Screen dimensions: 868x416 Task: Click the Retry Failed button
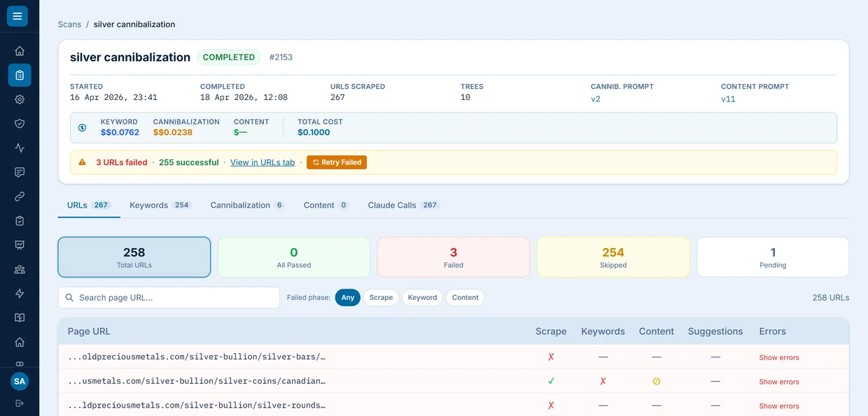pyautogui.click(x=337, y=162)
